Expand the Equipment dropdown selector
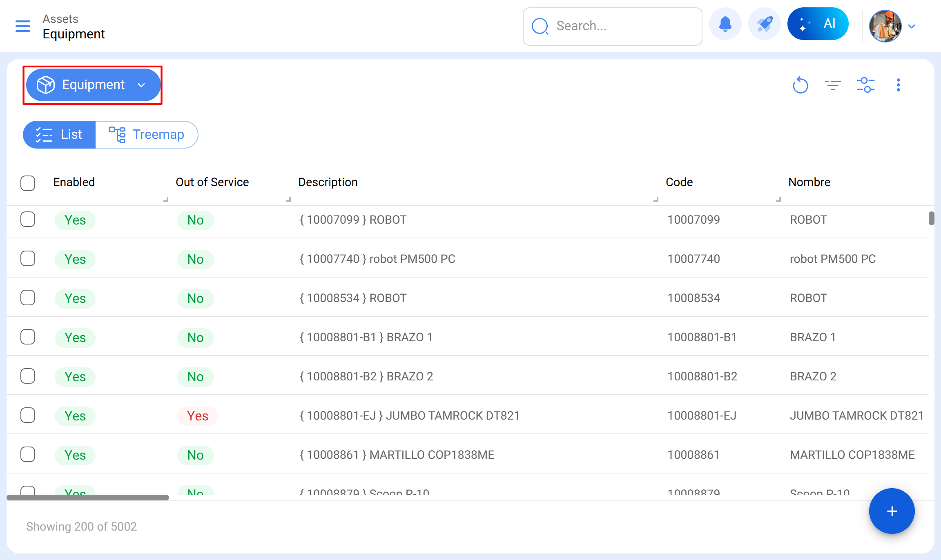941x560 pixels. coord(93,85)
